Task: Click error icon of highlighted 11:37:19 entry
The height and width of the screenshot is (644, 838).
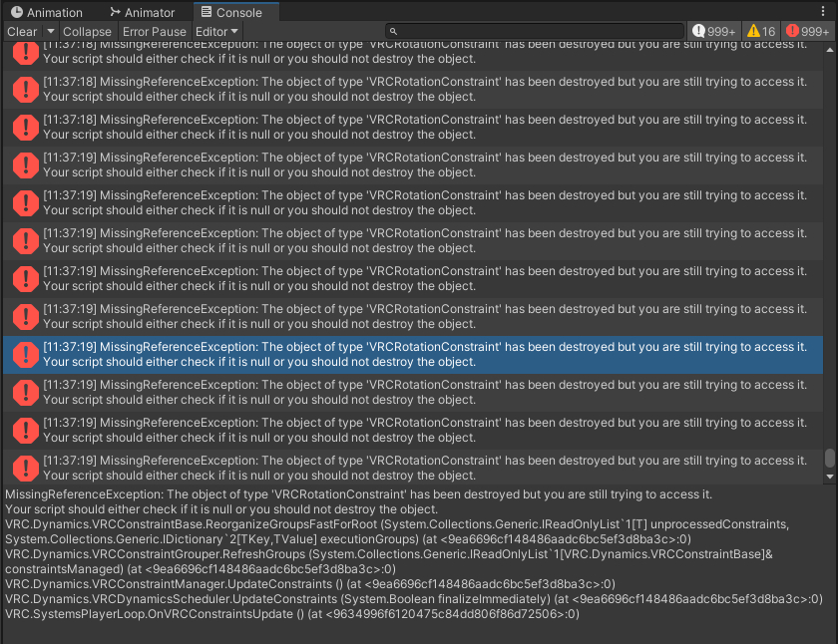Action: (x=24, y=355)
